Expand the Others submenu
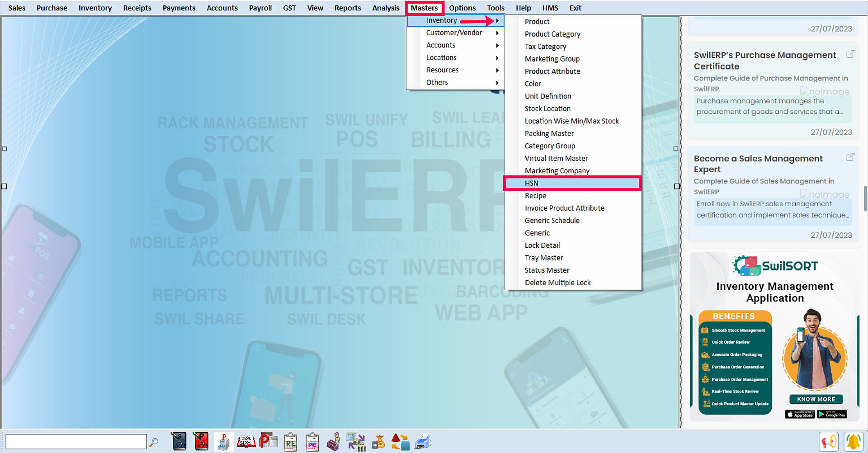The width and height of the screenshot is (868, 453). pyautogui.click(x=456, y=83)
